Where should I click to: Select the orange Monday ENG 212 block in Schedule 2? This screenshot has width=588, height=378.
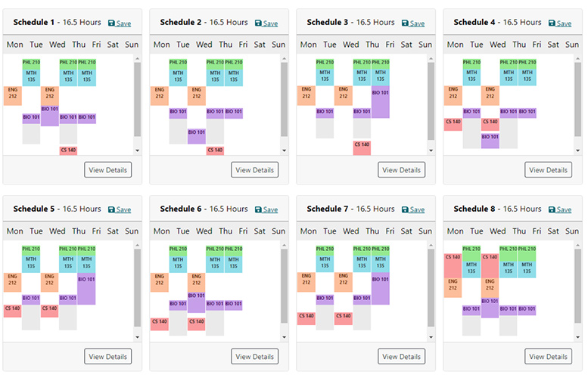coord(160,94)
